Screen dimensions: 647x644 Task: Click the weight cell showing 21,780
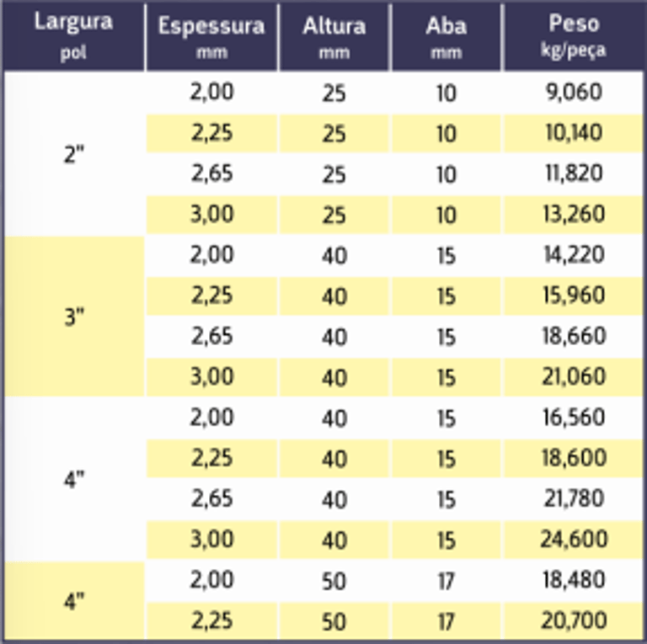(573, 499)
